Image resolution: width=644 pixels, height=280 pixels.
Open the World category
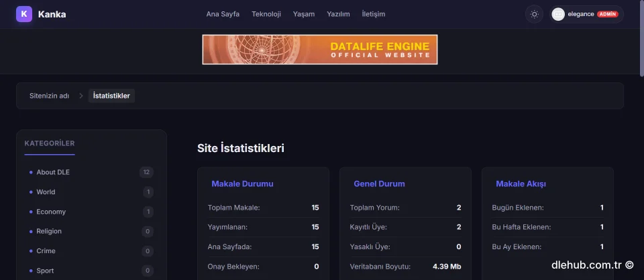(46, 192)
